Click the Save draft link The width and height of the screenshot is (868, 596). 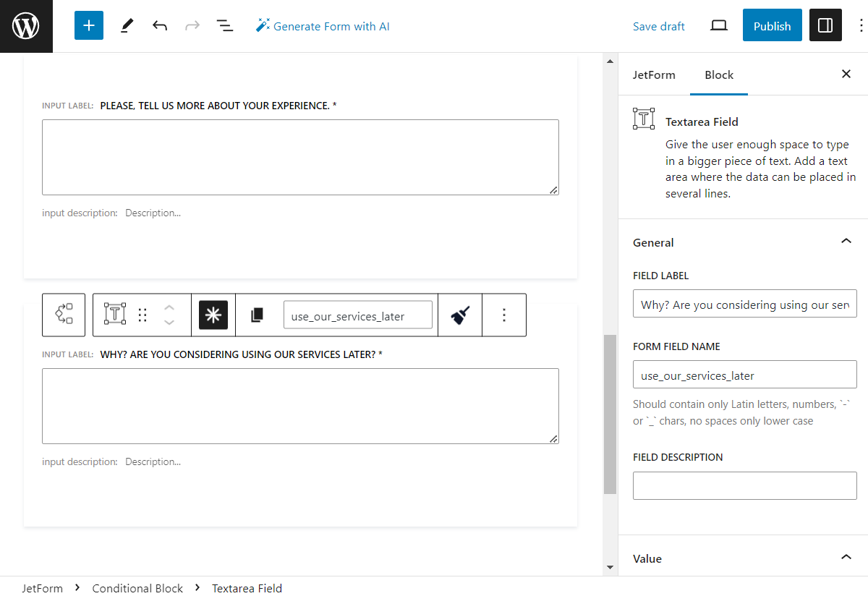point(658,25)
